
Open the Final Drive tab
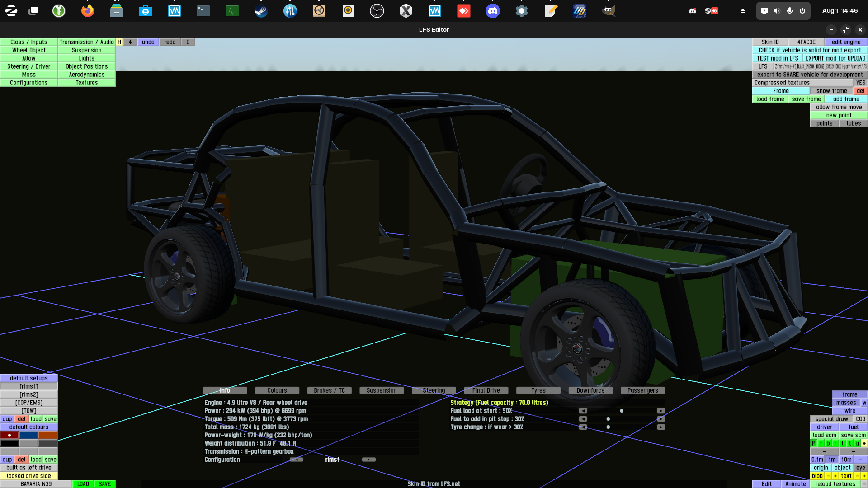(486, 390)
